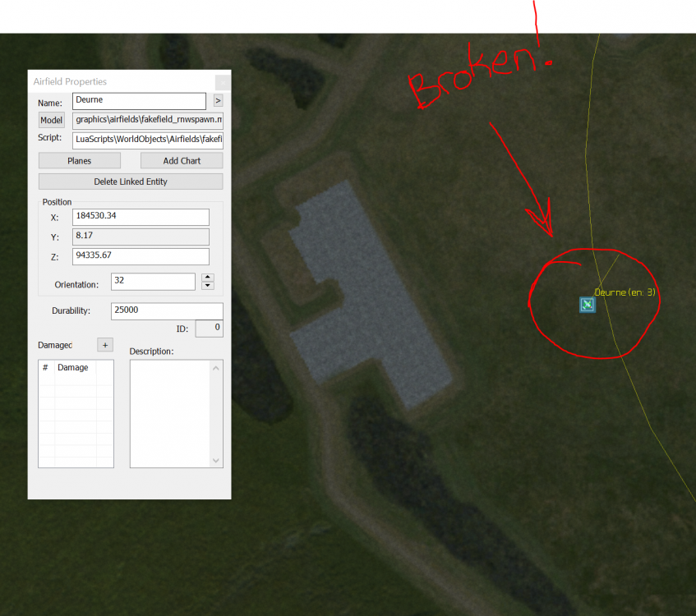Click the Add Chart button
This screenshot has width=696, height=616.
click(182, 161)
